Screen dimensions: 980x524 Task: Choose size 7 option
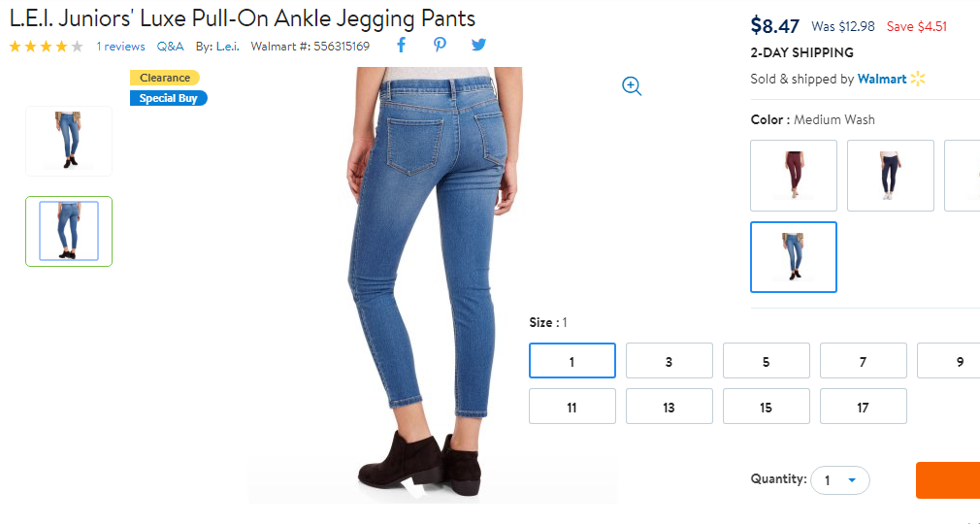864,361
